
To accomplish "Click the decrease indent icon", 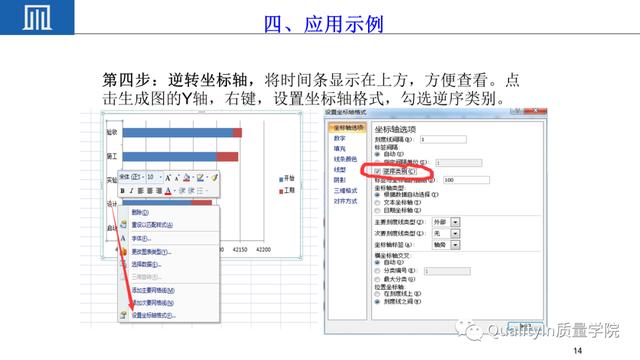I will click(182, 191).
